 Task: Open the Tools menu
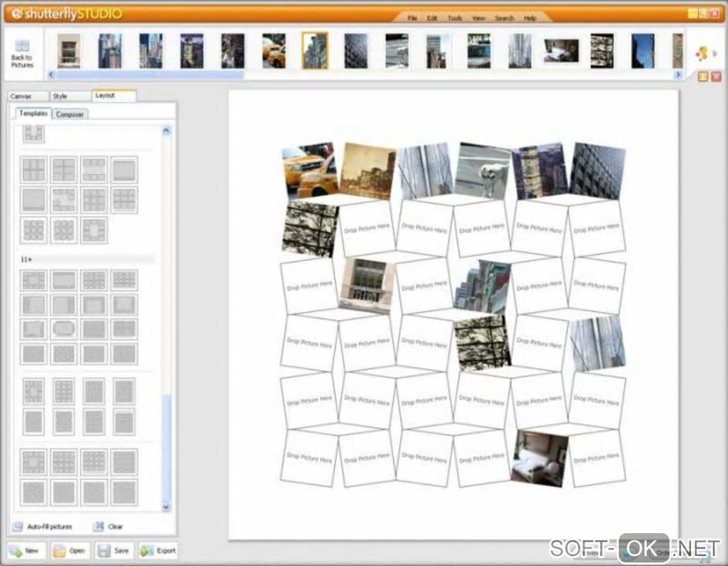coord(455,18)
